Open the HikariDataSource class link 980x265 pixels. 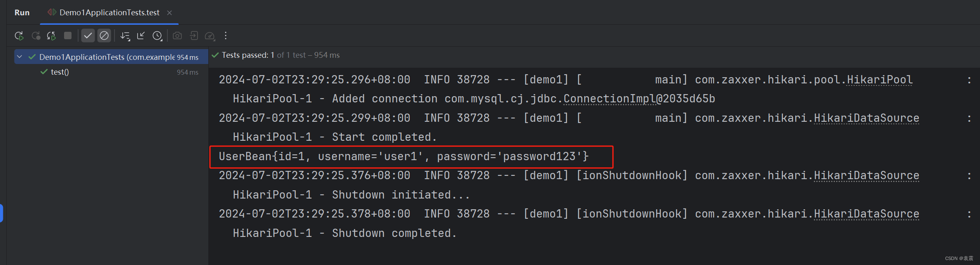[x=866, y=118]
